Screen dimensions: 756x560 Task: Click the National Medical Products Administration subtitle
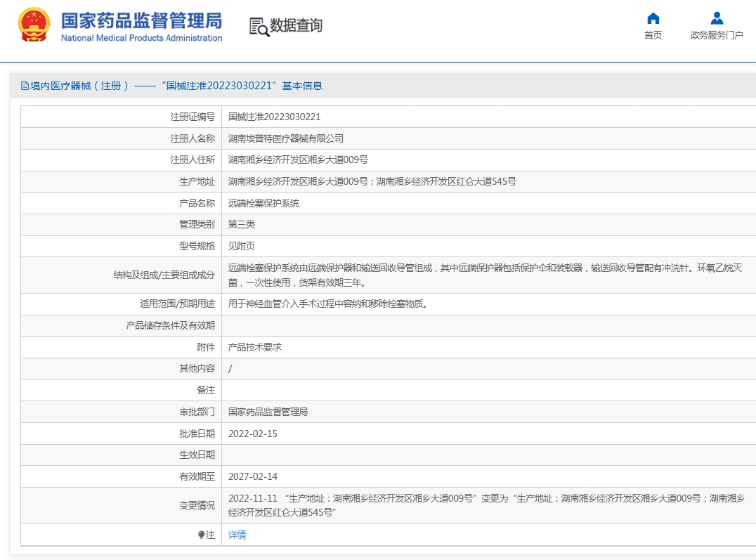click(141, 38)
